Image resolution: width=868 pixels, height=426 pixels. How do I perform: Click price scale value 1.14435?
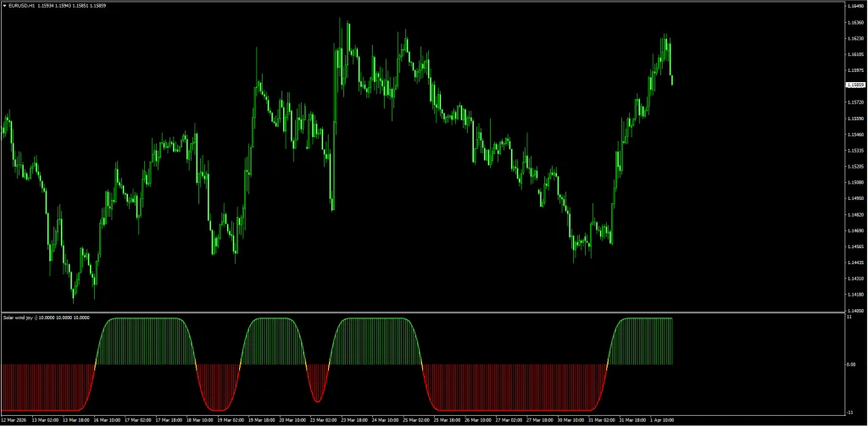tap(855, 263)
